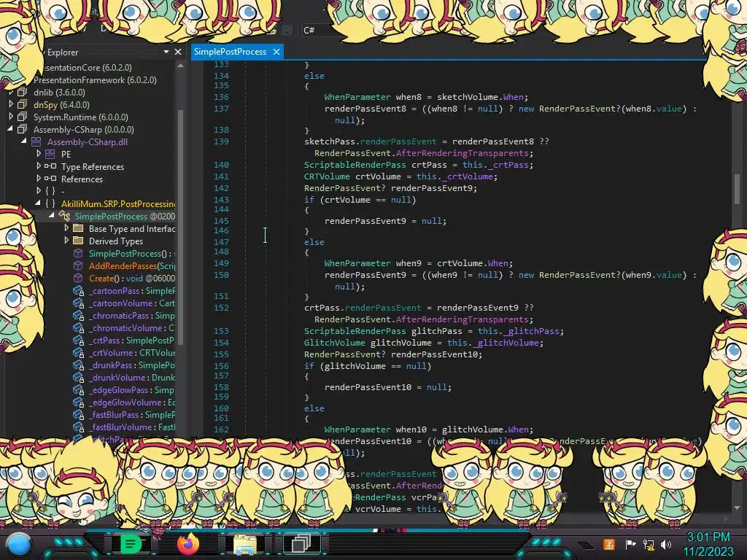
Task: Expand the Type References node
Action: (x=38, y=166)
